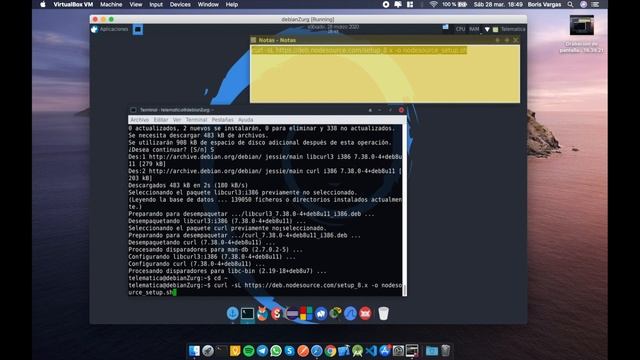Launch the fox browser icon in Debian dock
Viewport: 640px width, 360px height.
(262, 313)
